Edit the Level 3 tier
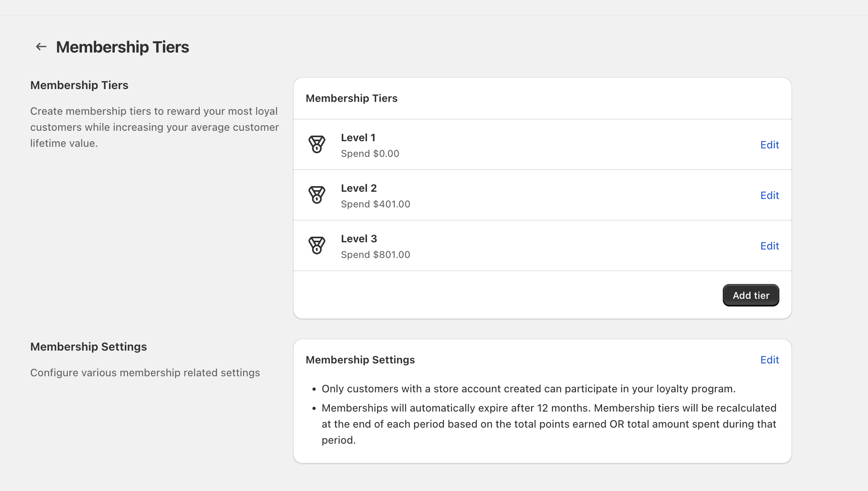The height and width of the screenshot is (491, 868). (769, 246)
